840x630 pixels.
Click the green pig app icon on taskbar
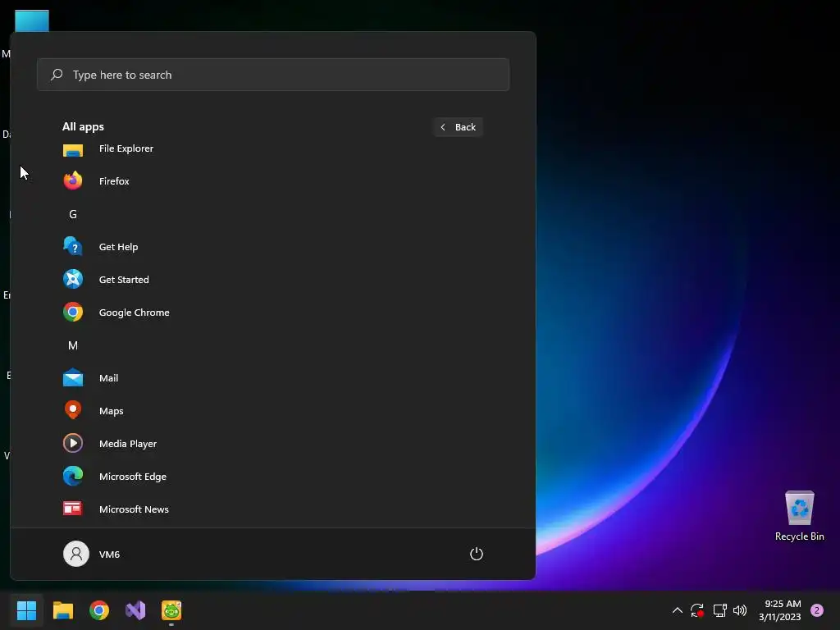coord(171,610)
